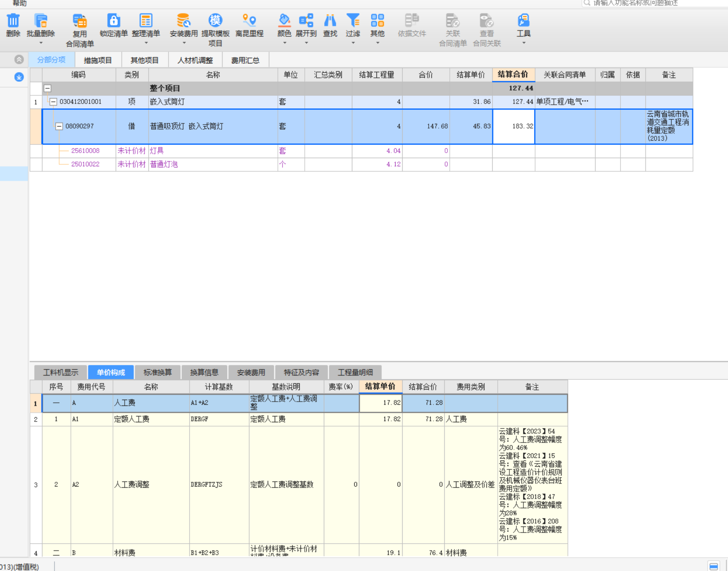Click the 安装费用 toolbar icon

[183, 20]
